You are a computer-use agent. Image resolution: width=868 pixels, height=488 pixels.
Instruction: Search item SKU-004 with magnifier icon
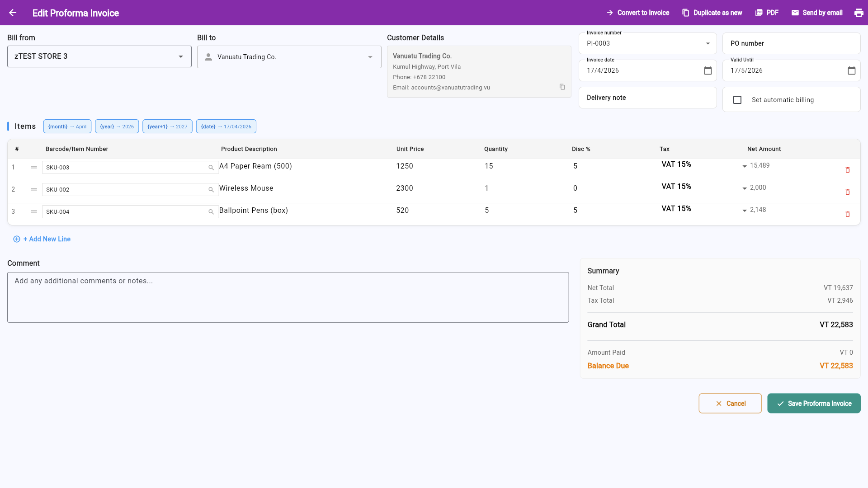click(211, 212)
